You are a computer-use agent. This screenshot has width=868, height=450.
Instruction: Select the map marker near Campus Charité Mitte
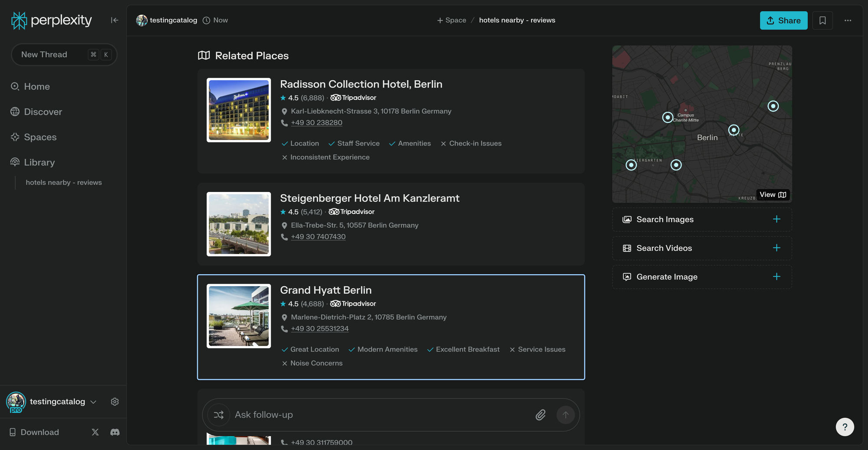667,117
